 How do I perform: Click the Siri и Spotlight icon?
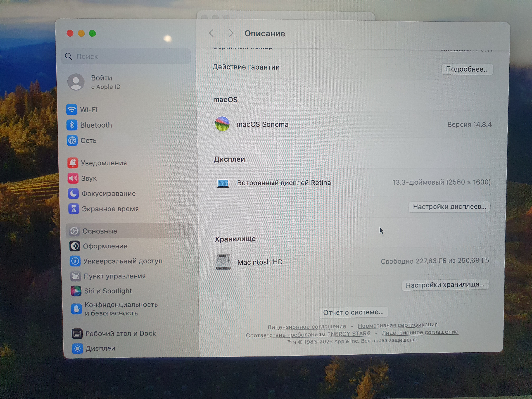pos(76,291)
